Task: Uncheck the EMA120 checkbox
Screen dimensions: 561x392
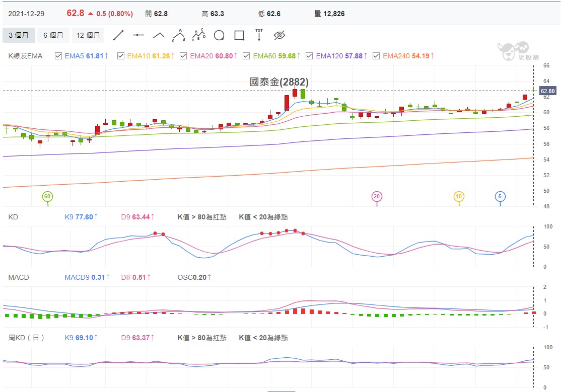Action: 309,56
